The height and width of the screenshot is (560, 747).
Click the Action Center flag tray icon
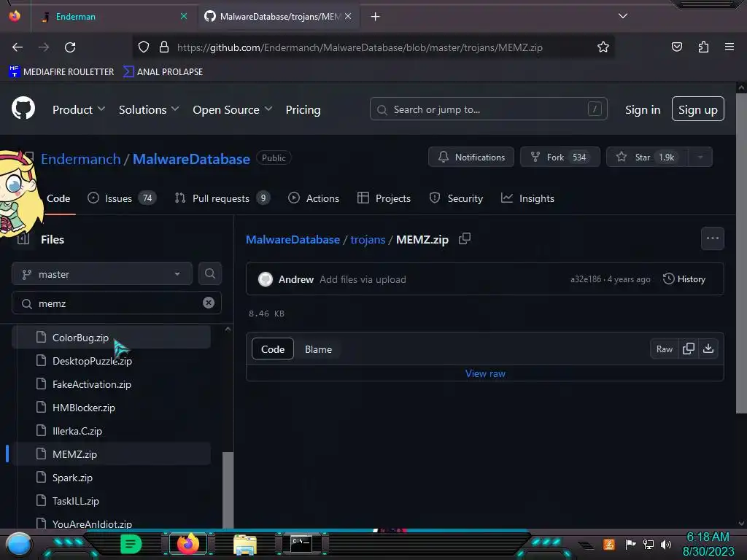(631, 544)
